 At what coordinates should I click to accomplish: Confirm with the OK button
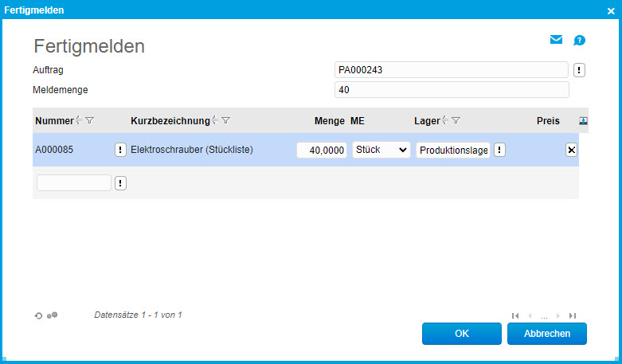click(x=462, y=334)
